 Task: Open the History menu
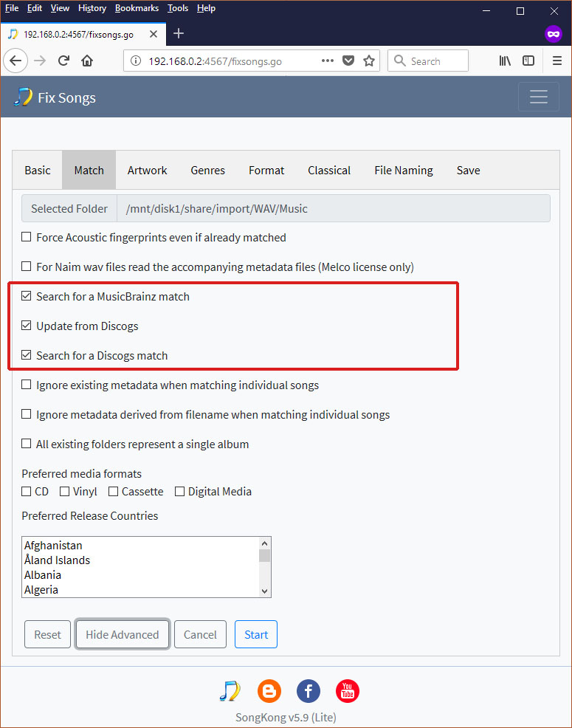coord(92,8)
